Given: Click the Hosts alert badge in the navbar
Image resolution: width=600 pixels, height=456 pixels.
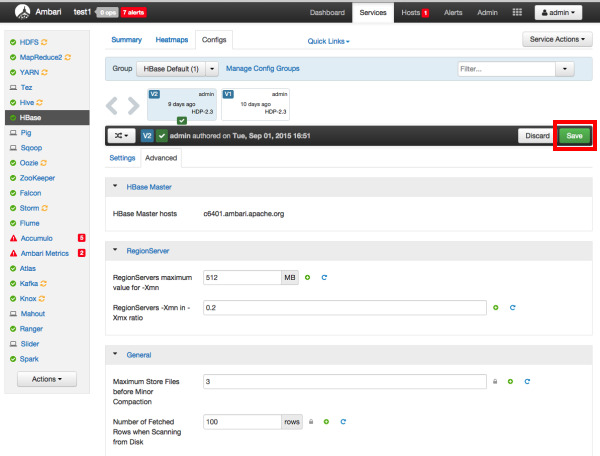Looking at the screenshot, I should coord(425,13).
